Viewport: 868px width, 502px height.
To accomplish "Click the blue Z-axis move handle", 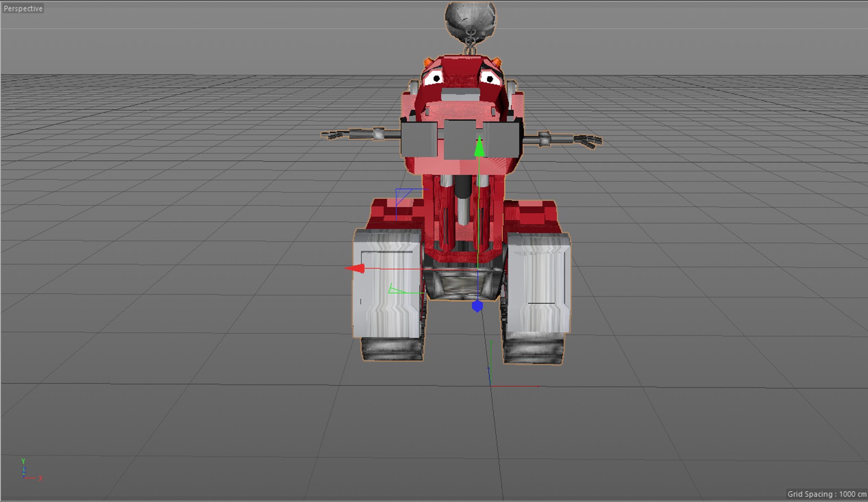I will coord(477,306).
